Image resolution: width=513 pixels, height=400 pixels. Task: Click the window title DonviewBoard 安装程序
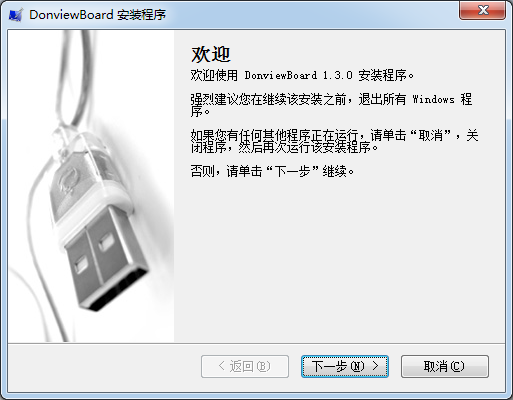pyautogui.click(x=97, y=15)
